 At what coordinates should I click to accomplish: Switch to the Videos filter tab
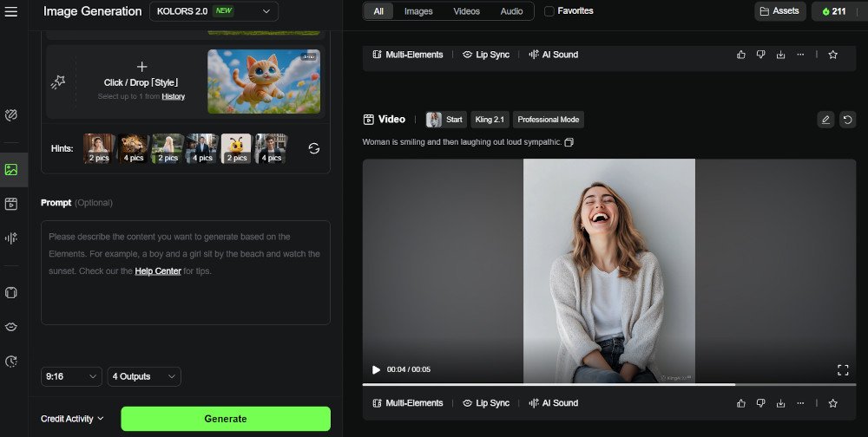(x=467, y=11)
